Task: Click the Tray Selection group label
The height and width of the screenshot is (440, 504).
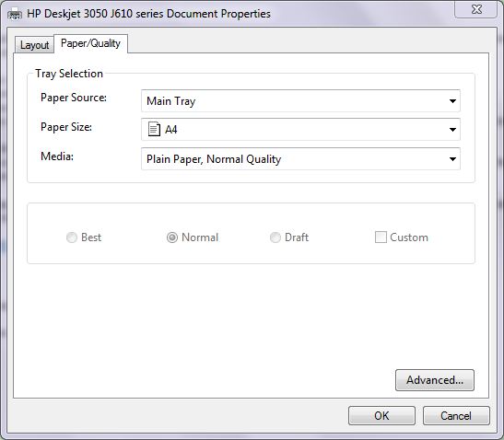Action: click(69, 74)
